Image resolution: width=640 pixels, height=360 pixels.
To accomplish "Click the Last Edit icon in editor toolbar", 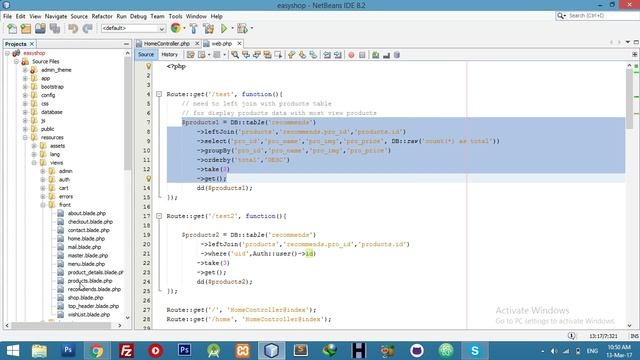I will [190, 55].
